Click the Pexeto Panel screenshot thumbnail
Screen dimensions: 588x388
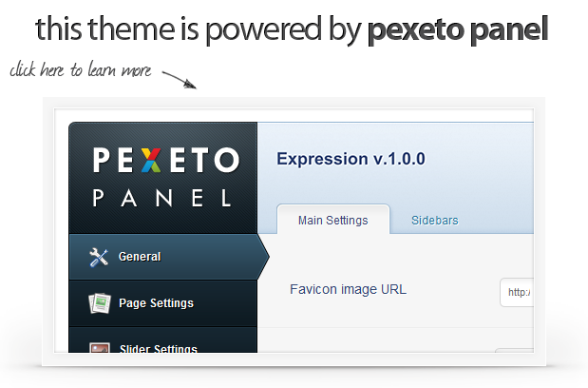(294, 231)
